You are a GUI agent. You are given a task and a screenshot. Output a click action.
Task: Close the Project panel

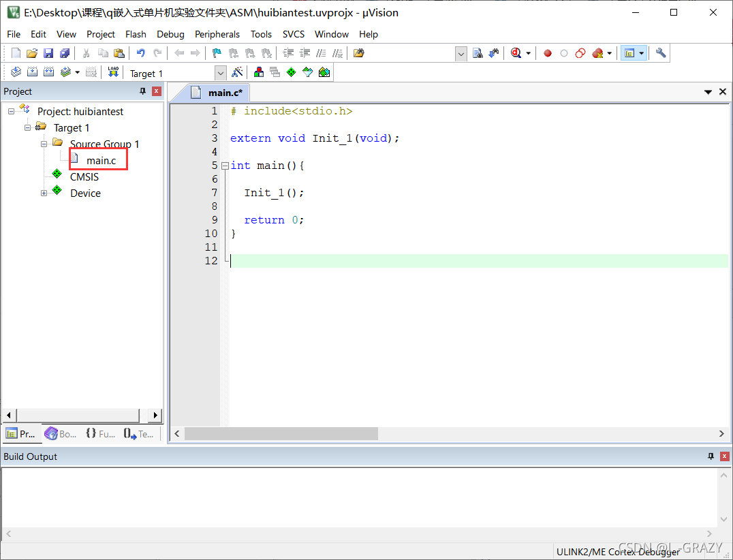(157, 91)
